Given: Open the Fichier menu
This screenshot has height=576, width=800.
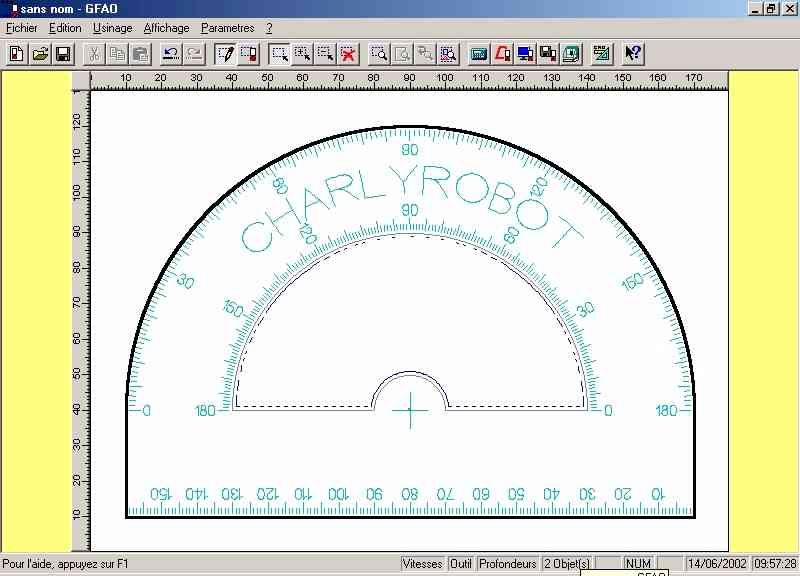Looking at the screenshot, I should tap(22, 28).
